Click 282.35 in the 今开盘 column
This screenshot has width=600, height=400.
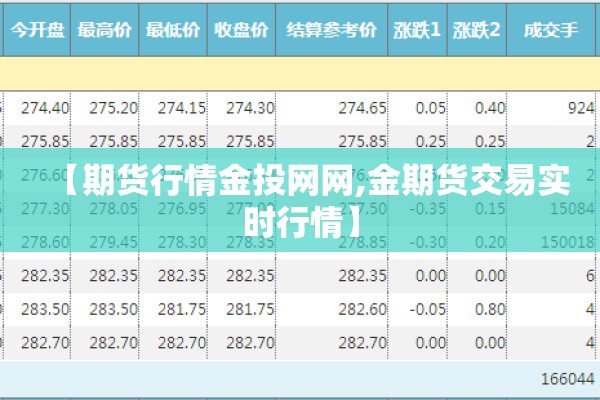(45, 276)
